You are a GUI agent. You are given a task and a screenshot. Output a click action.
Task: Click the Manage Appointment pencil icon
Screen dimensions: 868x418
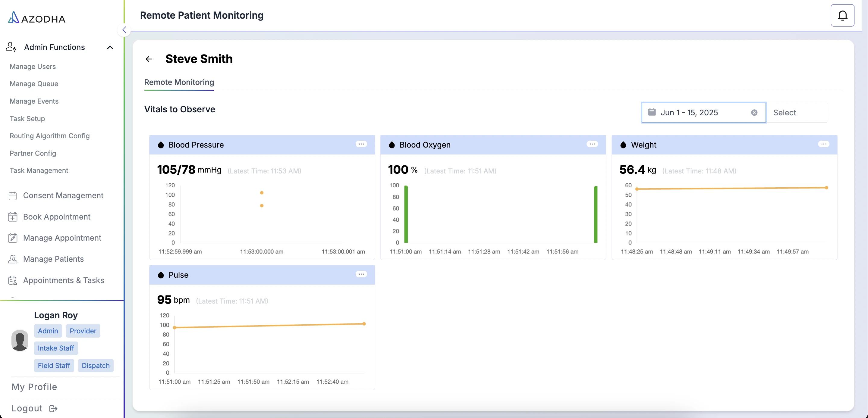point(12,238)
